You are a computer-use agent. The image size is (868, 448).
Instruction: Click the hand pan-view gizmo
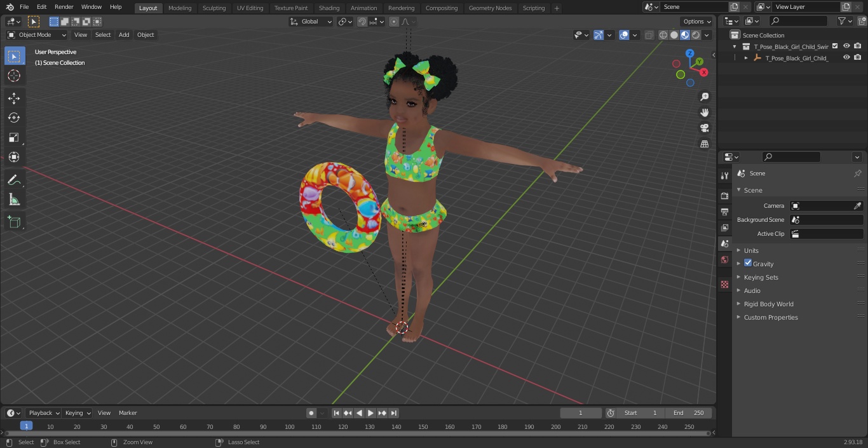[x=704, y=112]
